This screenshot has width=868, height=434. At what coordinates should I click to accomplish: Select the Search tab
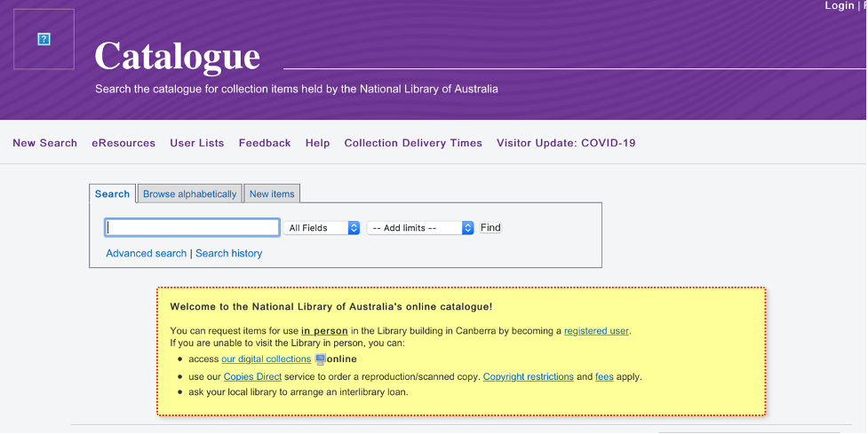[x=112, y=193]
